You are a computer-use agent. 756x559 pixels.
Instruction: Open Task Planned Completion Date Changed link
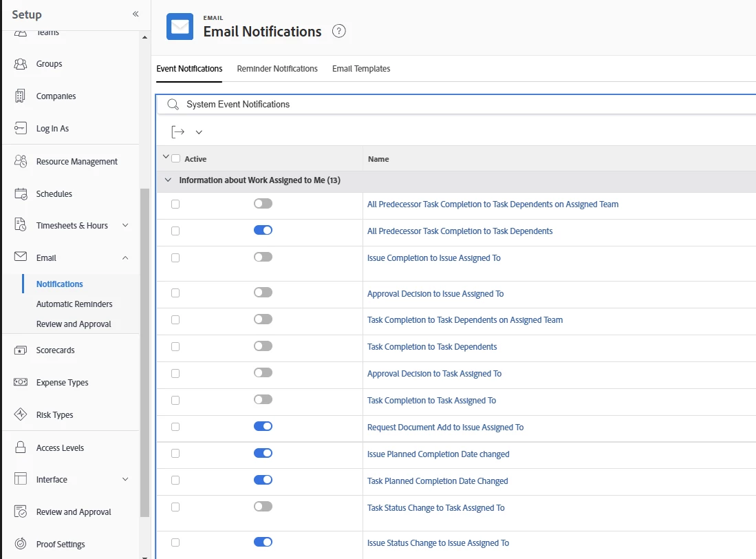click(438, 481)
